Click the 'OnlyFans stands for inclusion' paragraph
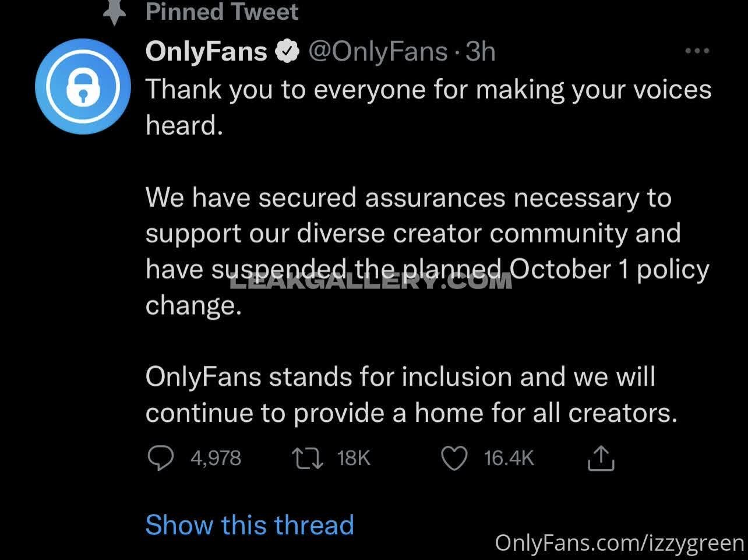This screenshot has height=560, width=748. tap(411, 395)
